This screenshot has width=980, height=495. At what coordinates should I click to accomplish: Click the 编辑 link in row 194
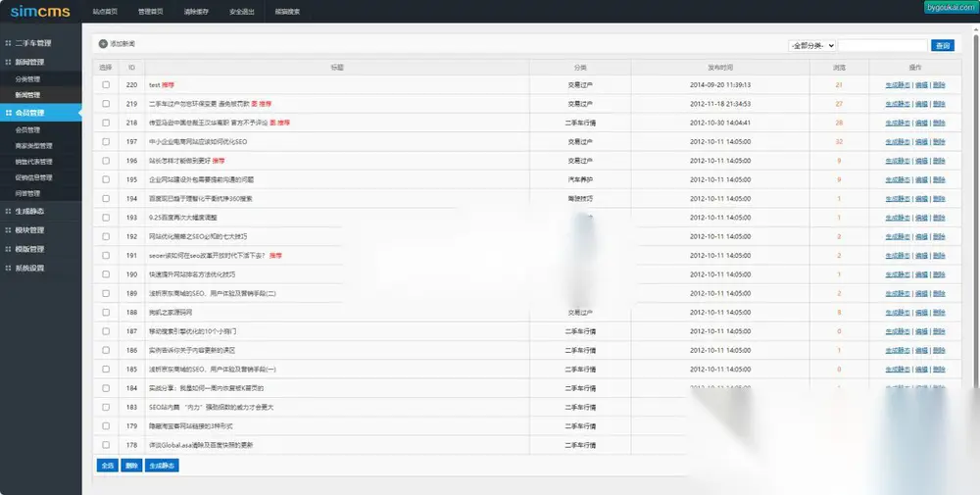point(921,199)
